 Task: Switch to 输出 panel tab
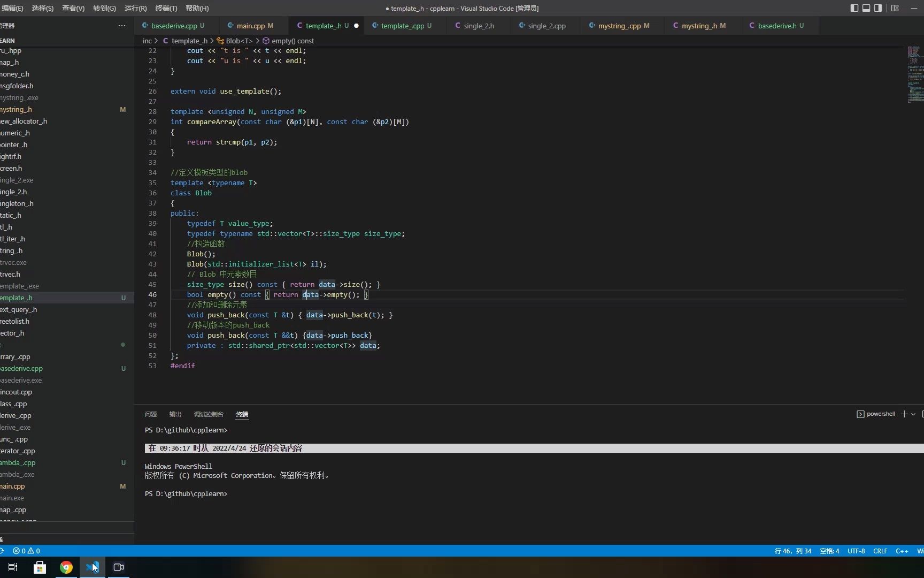coord(175,414)
